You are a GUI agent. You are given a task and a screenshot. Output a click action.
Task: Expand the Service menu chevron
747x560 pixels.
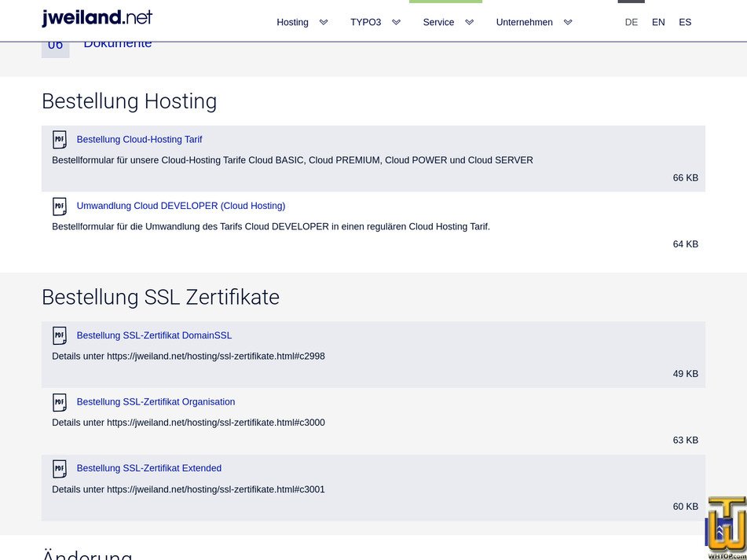click(469, 22)
